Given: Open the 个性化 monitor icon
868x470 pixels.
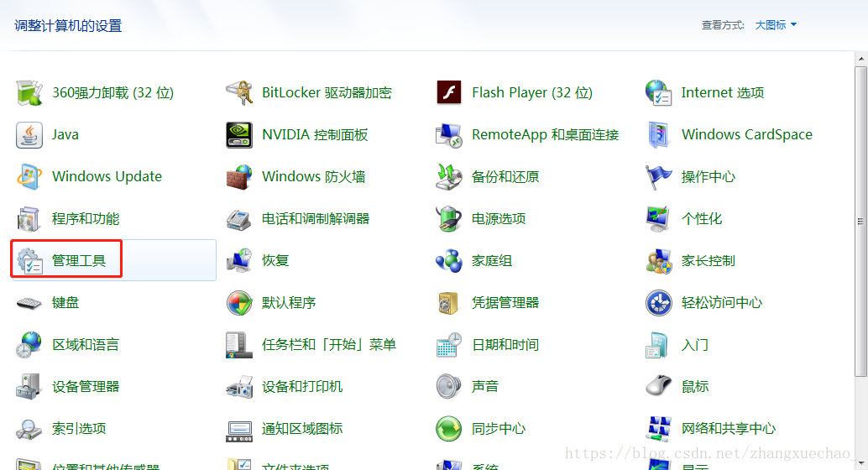Looking at the screenshot, I should click(659, 219).
